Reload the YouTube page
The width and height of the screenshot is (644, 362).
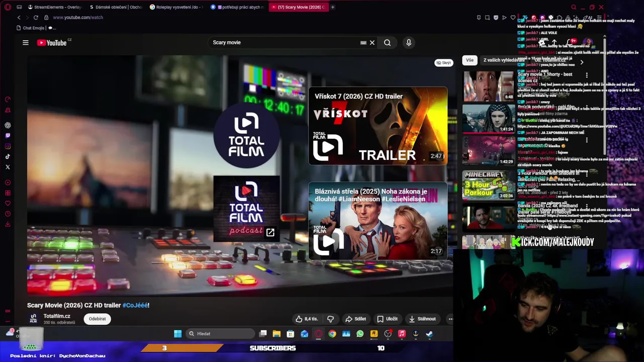pyautogui.click(x=36, y=17)
